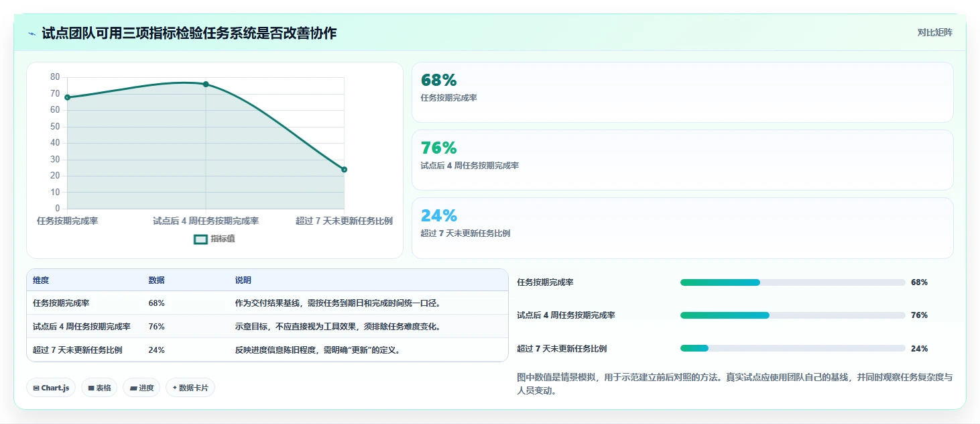The image size is (980, 424).
Task: Click the 80 tick on the chart y-axis
Action: click(x=55, y=77)
